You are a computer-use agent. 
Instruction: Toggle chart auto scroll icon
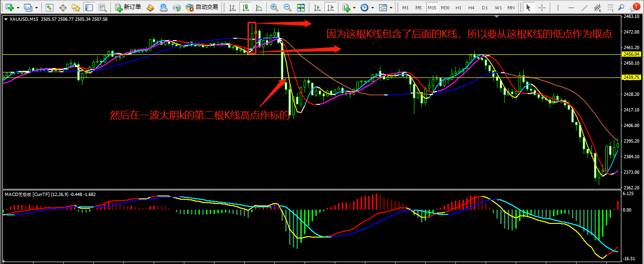coord(318,8)
